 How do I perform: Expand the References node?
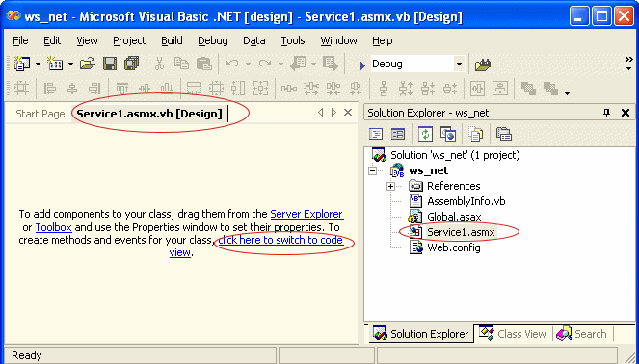[390, 186]
